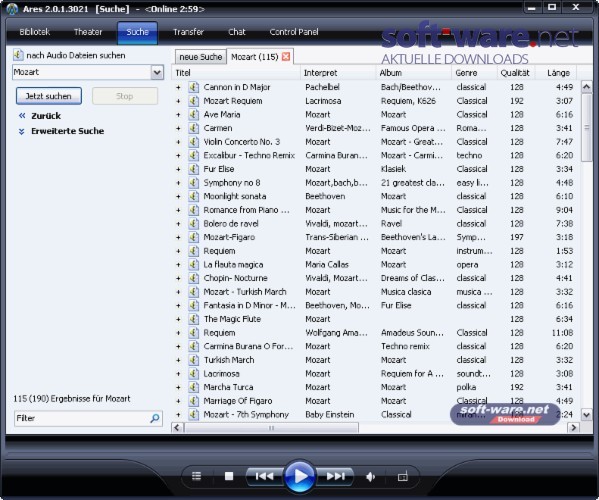Close the Mozart (115) search tab
The image size is (599, 500).
286,57
